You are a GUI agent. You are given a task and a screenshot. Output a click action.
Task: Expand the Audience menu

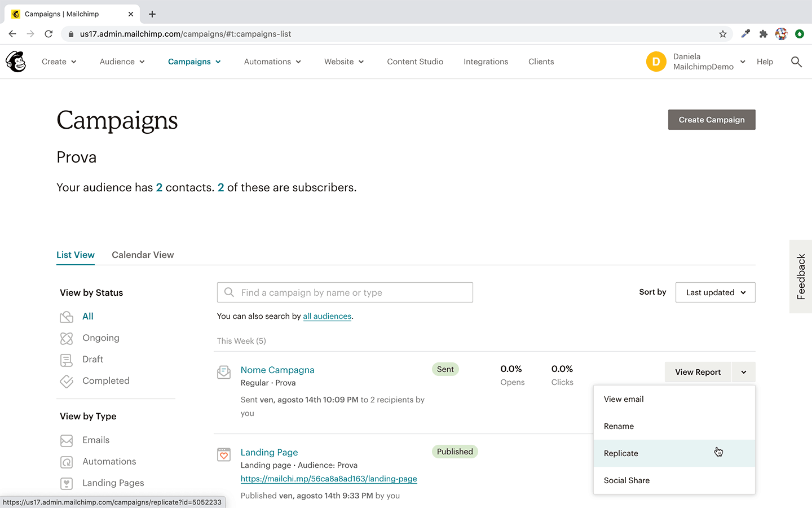122,62
